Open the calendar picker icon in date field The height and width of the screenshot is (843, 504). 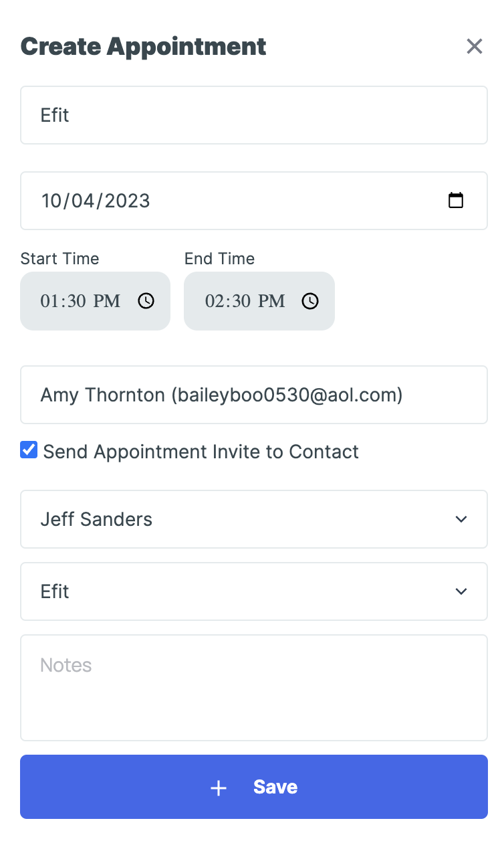pos(456,201)
